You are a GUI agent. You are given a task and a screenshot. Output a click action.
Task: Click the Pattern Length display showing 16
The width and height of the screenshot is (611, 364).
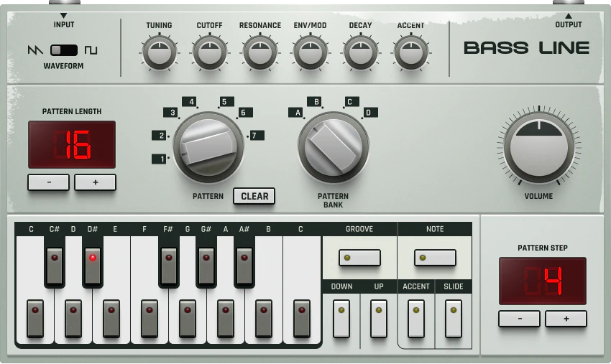click(72, 144)
